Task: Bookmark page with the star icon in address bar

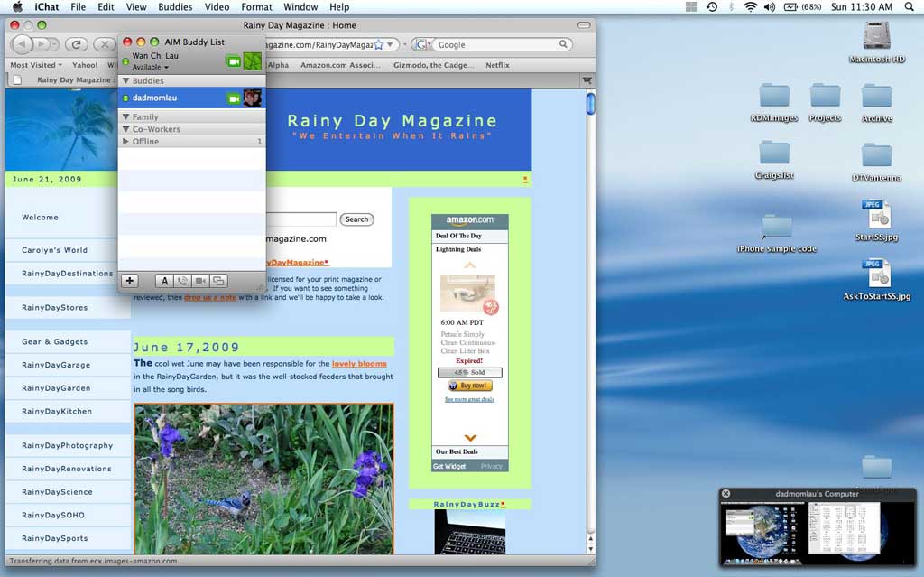Action: coord(379,45)
